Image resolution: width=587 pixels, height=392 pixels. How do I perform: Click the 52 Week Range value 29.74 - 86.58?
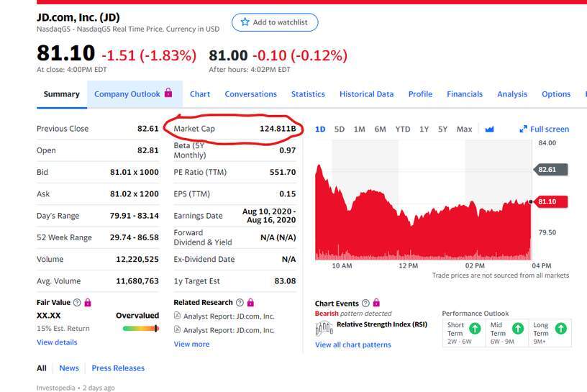pos(134,237)
